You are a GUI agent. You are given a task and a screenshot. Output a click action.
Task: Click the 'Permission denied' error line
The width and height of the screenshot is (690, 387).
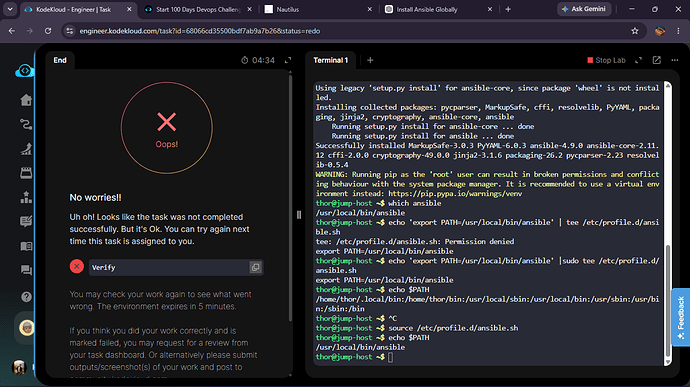[415, 242]
